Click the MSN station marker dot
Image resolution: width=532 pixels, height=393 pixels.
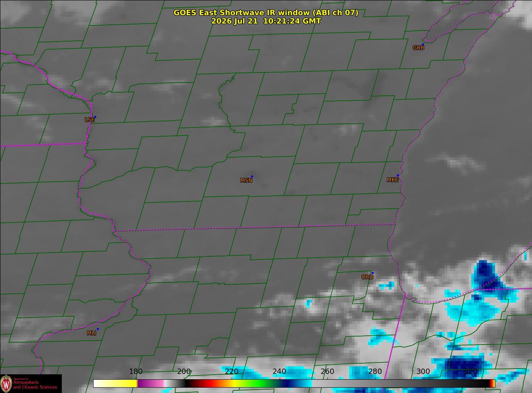(252, 176)
